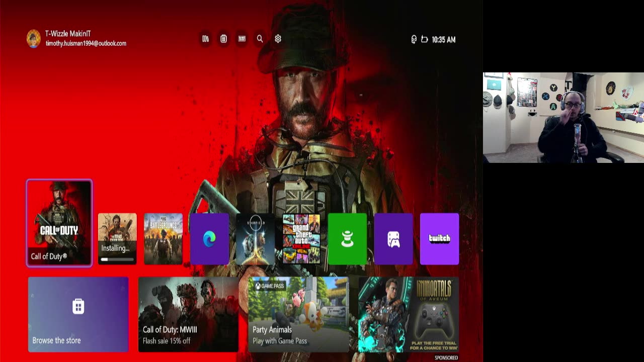Screen dimensions: 644x362
Task: Open the Twitch app tile
Action: click(x=439, y=239)
